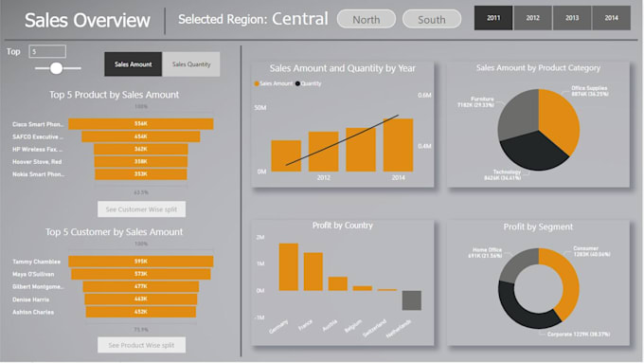Select the HP Wireless Fax 362K bar
The height and width of the screenshot is (363, 644).
coord(141,149)
